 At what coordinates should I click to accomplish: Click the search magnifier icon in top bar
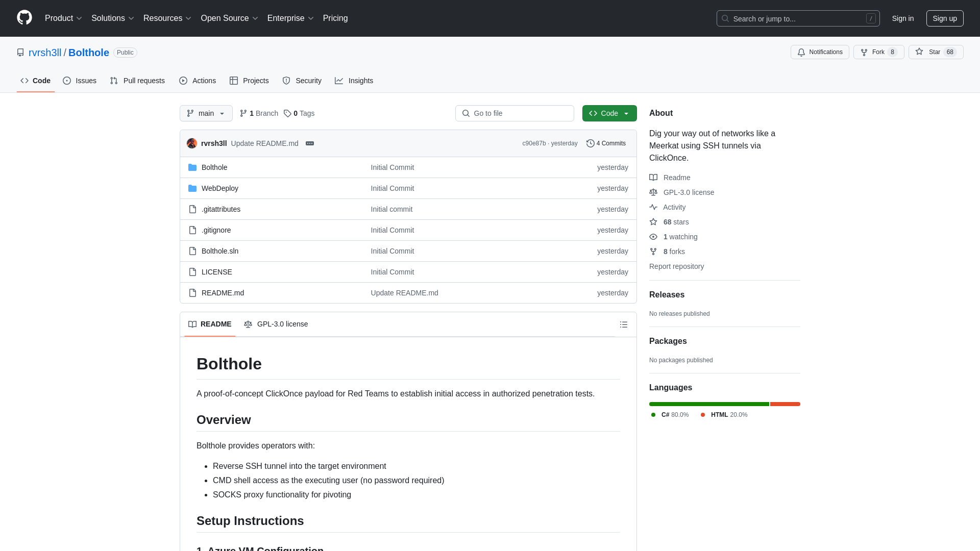(725, 18)
